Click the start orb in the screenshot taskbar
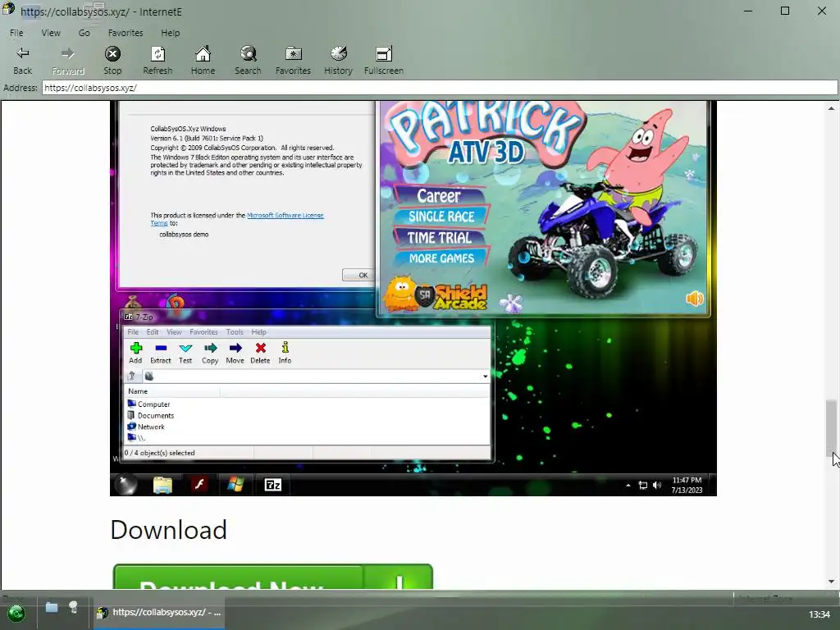The width and height of the screenshot is (840, 630). (x=126, y=485)
